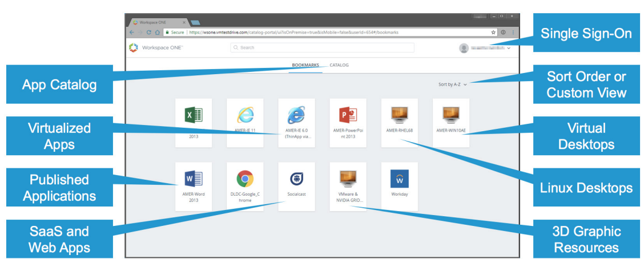Click the Workspace ONE logo

point(134,47)
